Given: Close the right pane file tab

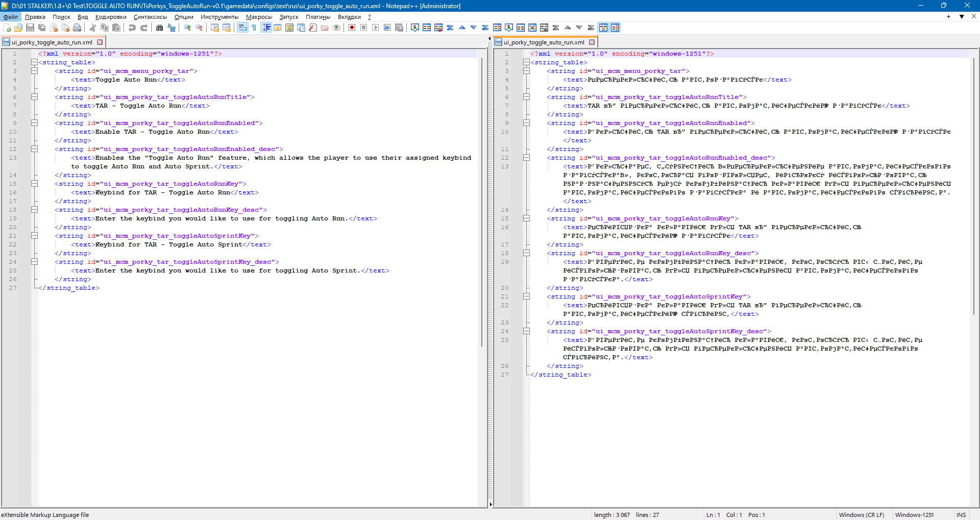Looking at the screenshot, I should coord(592,42).
